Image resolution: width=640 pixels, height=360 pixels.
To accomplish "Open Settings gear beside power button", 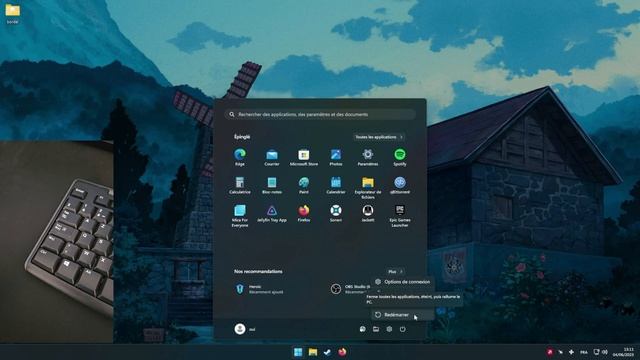I will [389, 329].
